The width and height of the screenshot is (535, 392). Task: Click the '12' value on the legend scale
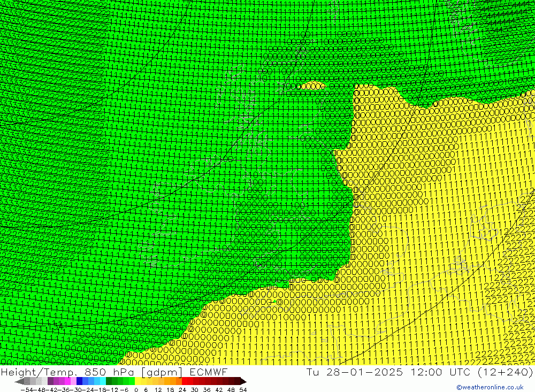pos(158,390)
